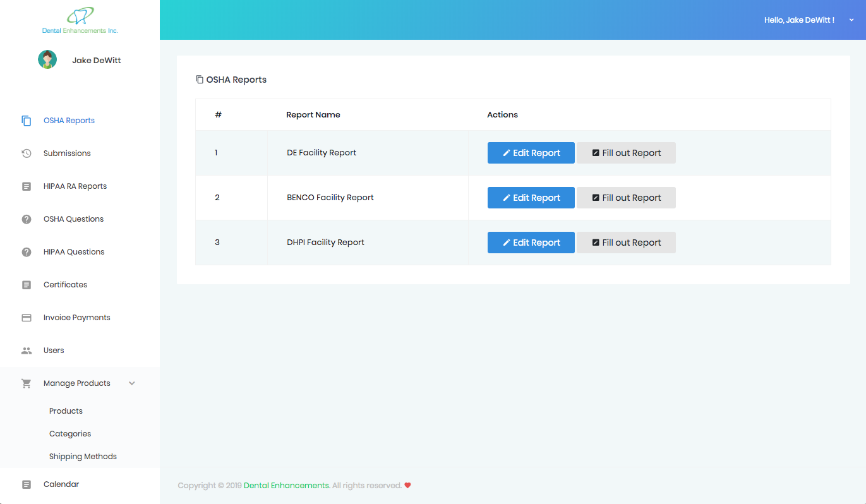The width and height of the screenshot is (866, 504).
Task: Click the Manage Products shopping cart icon
Action: pyautogui.click(x=27, y=383)
